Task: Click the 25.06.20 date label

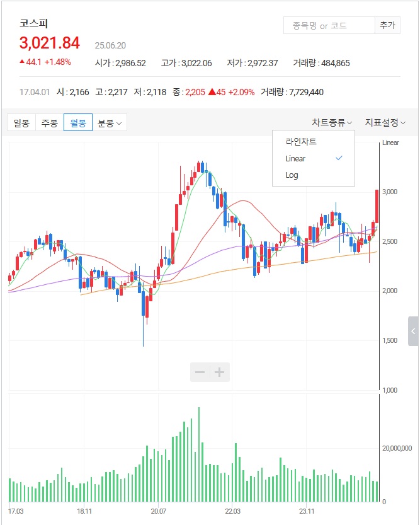Action: 110,45
